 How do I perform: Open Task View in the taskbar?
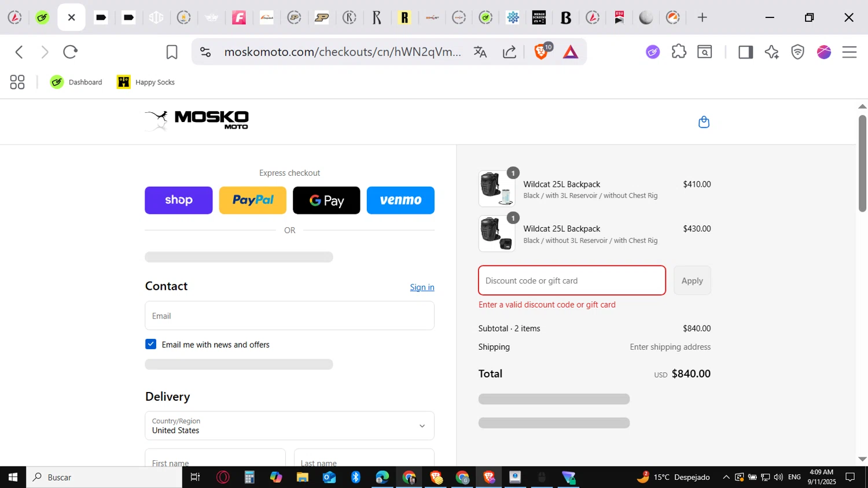tap(195, 477)
